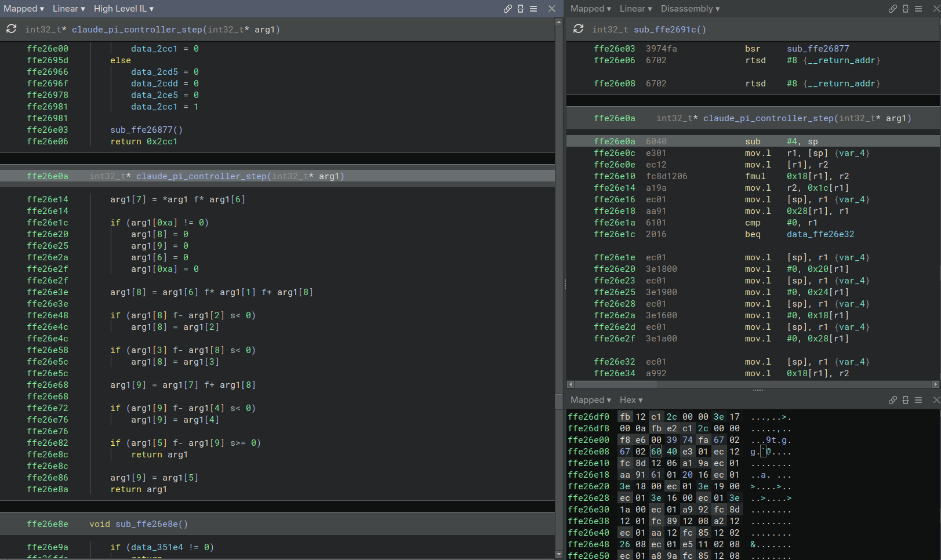Open the Disassembly type dropdown

pos(691,9)
